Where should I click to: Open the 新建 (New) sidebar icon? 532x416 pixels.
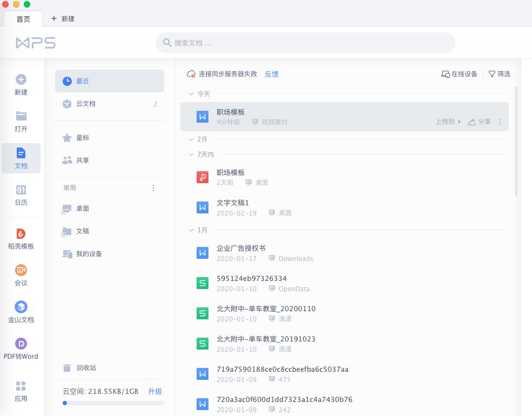pyautogui.click(x=21, y=85)
